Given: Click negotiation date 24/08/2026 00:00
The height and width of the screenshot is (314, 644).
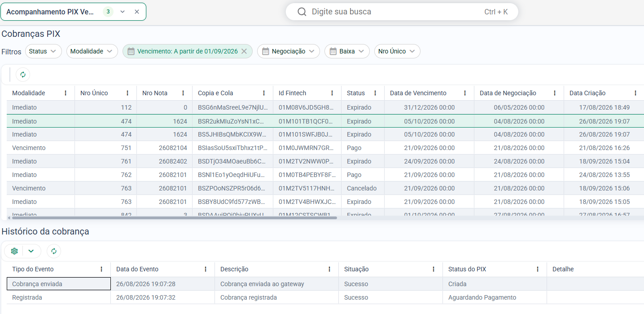Looking at the screenshot, I should point(519,161).
